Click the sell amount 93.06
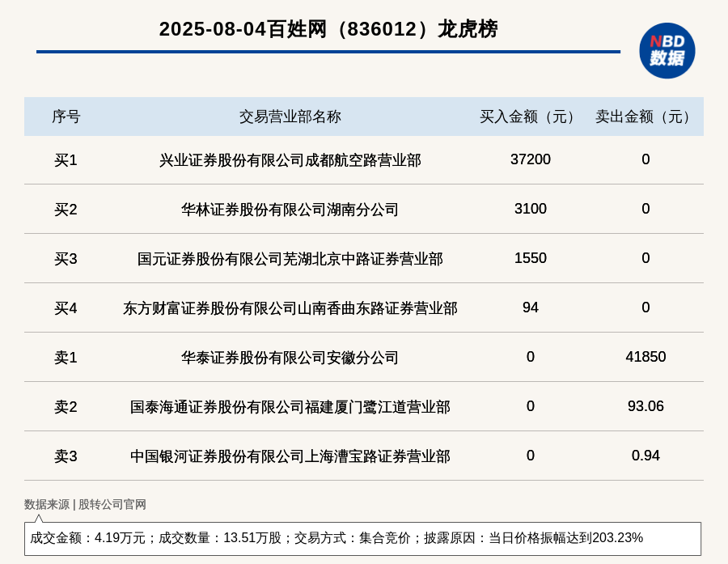Screen dimensions: 728x564 click(645, 405)
